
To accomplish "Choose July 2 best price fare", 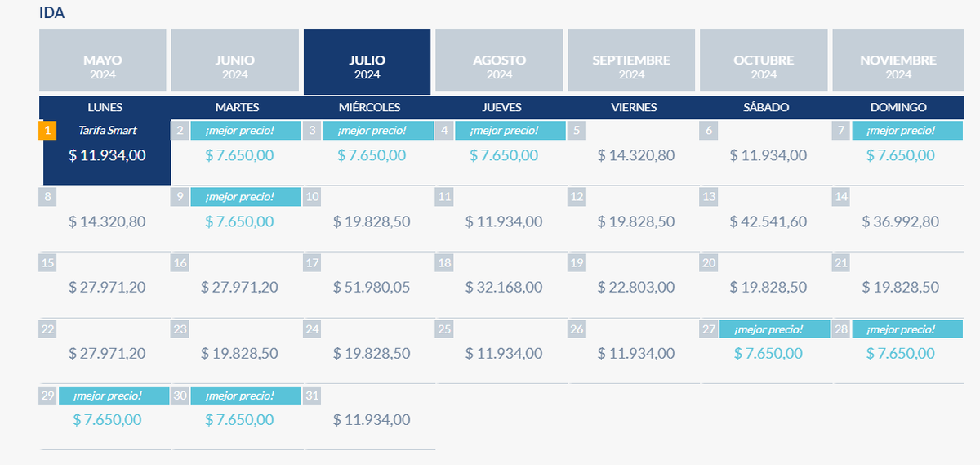I will click(x=239, y=154).
